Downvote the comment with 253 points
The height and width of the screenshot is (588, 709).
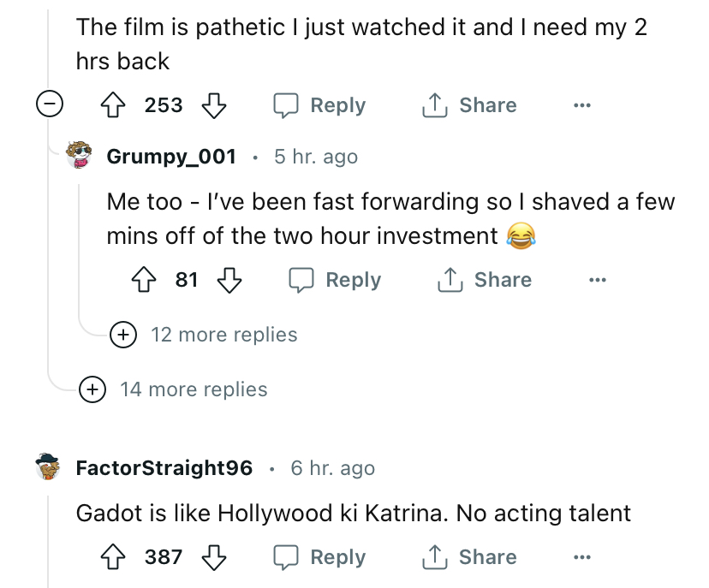tap(212, 105)
